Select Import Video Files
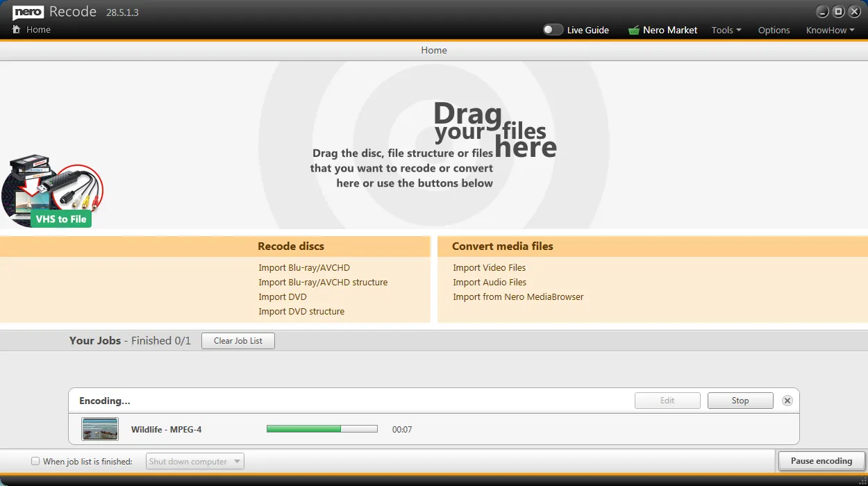Image resolution: width=868 pixels, height=486 pixels. click(x=489, y=267)
